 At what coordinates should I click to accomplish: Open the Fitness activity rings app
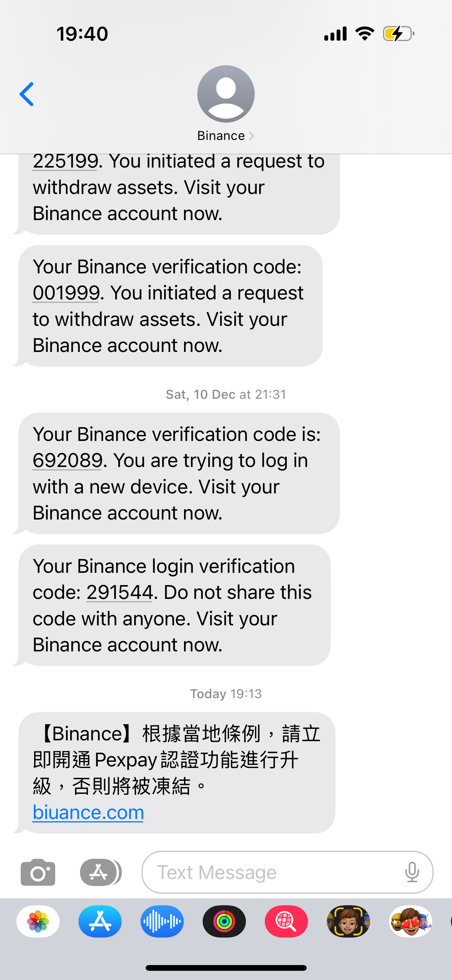[x=224, y=921]
